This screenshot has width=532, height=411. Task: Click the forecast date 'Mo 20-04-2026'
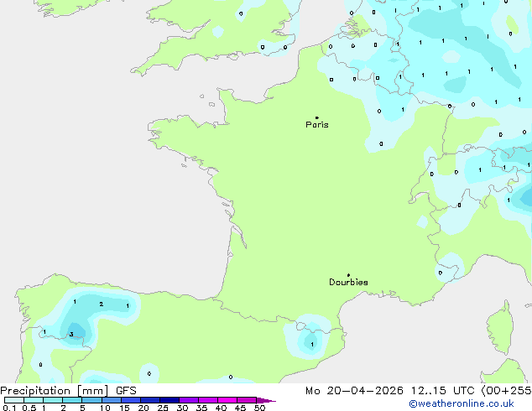pyautogui.click(x=354, y=391)
